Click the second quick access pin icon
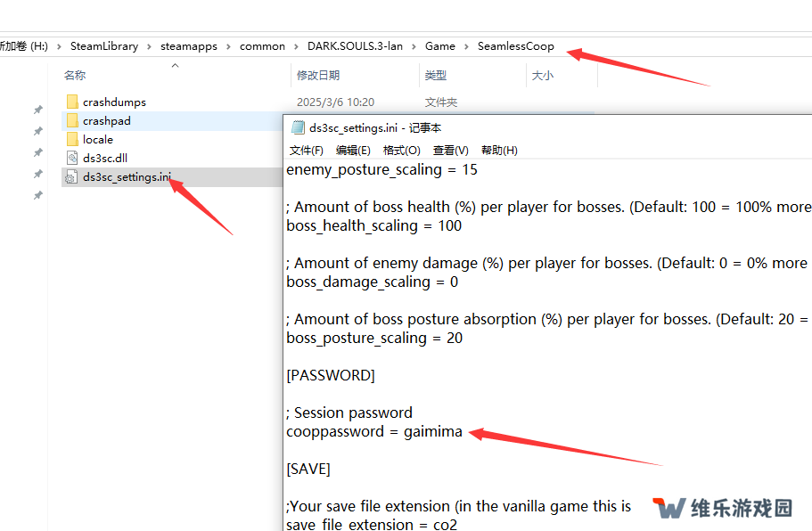Image resolution: width=812 pixels, height=531 pixels. 37,131
